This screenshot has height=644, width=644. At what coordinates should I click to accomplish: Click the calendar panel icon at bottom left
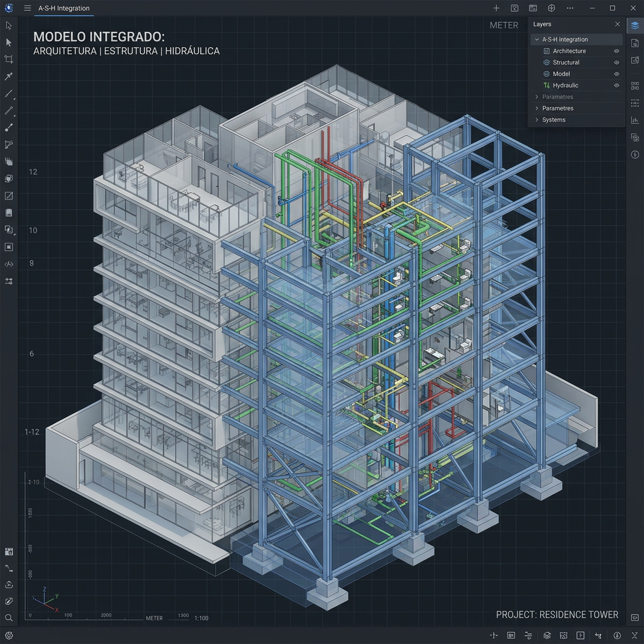[x=9, y=552]
